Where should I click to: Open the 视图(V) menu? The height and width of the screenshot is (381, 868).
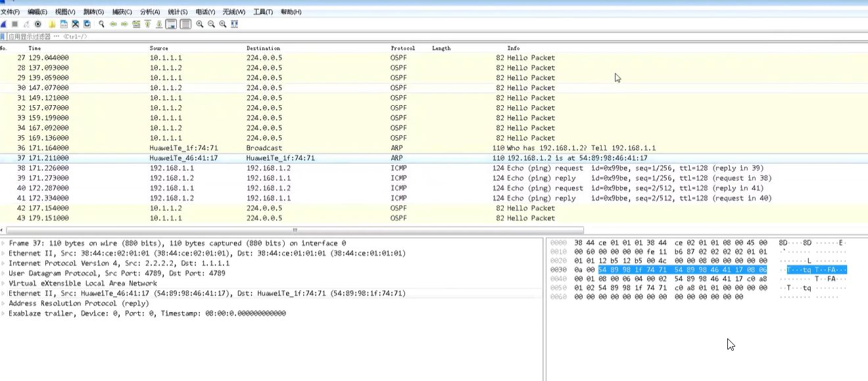coord(65,12)
